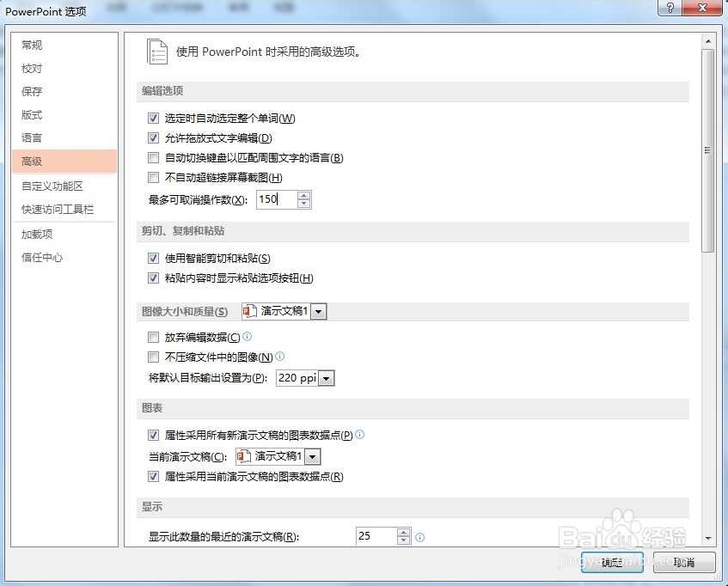Open the 220 ppi default output dropdown
The width and height of the screenshot is (728, 586).
click(x=326, y=377)
